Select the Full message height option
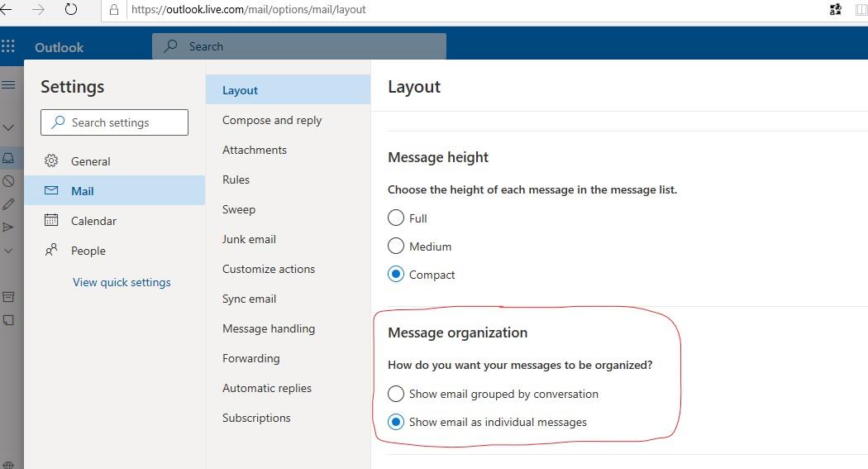 396,218
